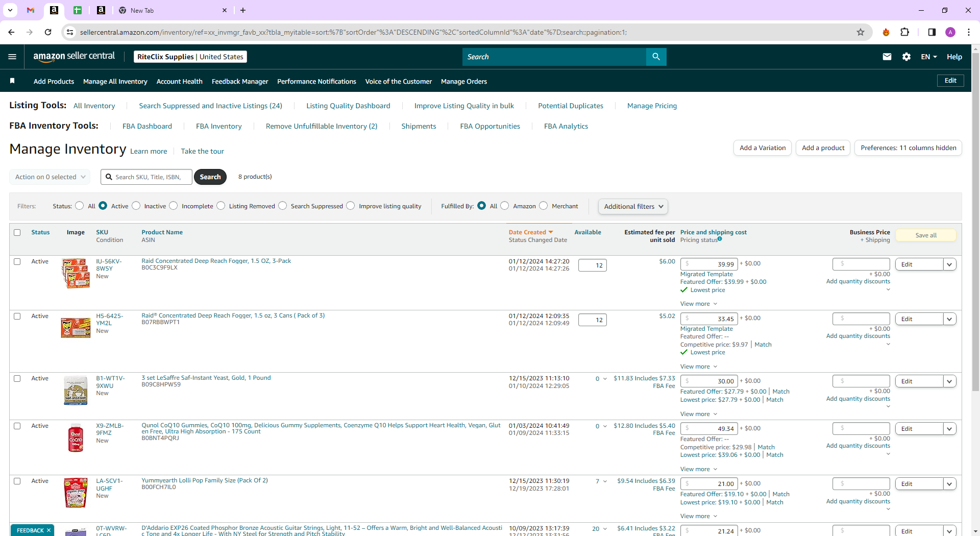This screenshot has width=980, height=536.
Task: Click the SKU search input field
Action: point(146,177)
